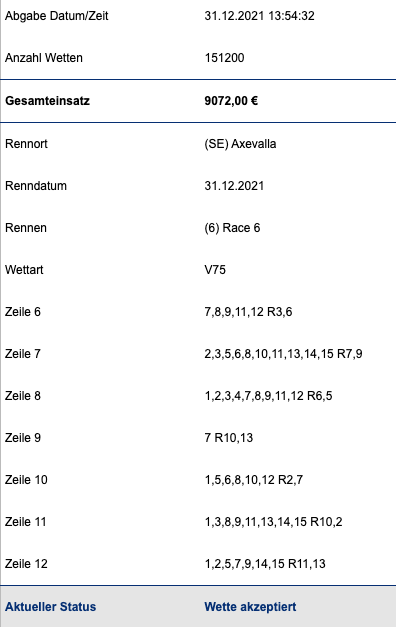Click the Zeile 11 selection ending R10,2
This screenshot has width=396, height=627.
(x=273, y=522)
